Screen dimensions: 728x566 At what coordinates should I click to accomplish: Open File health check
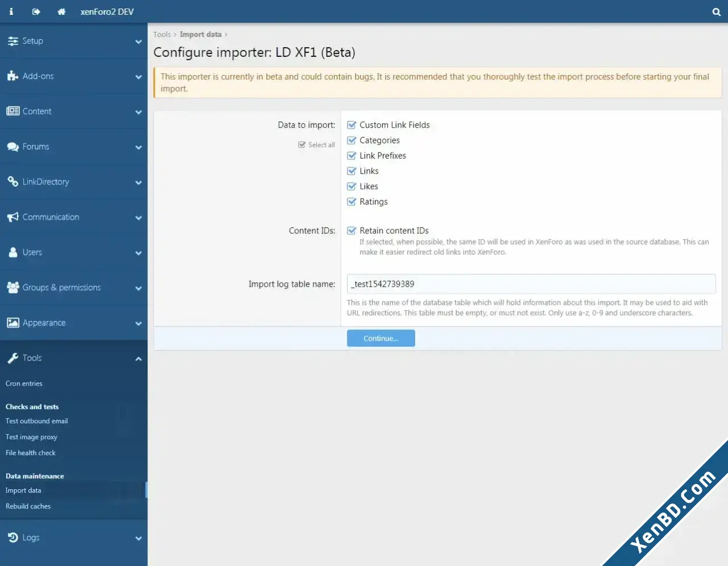point(31,453)
